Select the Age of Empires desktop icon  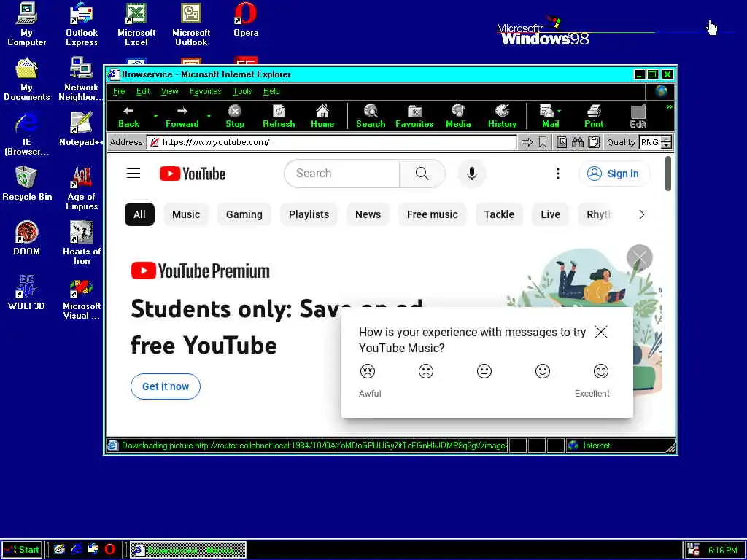point(82,188)
